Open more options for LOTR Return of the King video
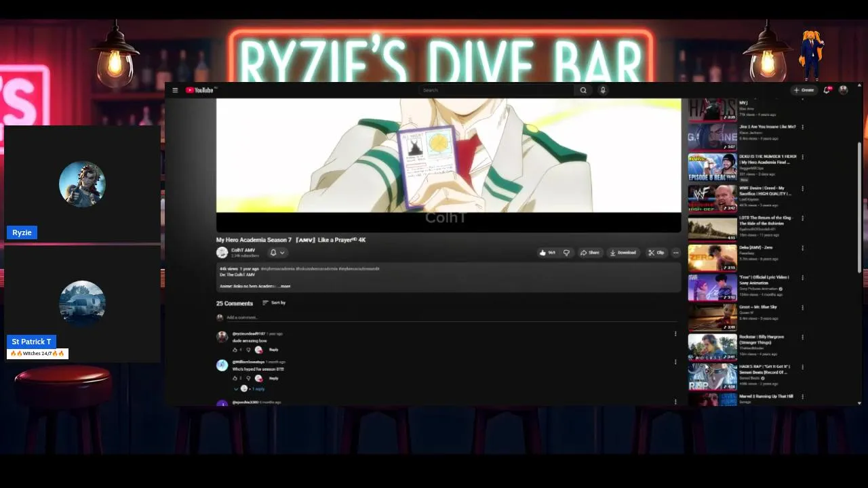The width and height of the screenshot is (868, 488). coord(803,218)
